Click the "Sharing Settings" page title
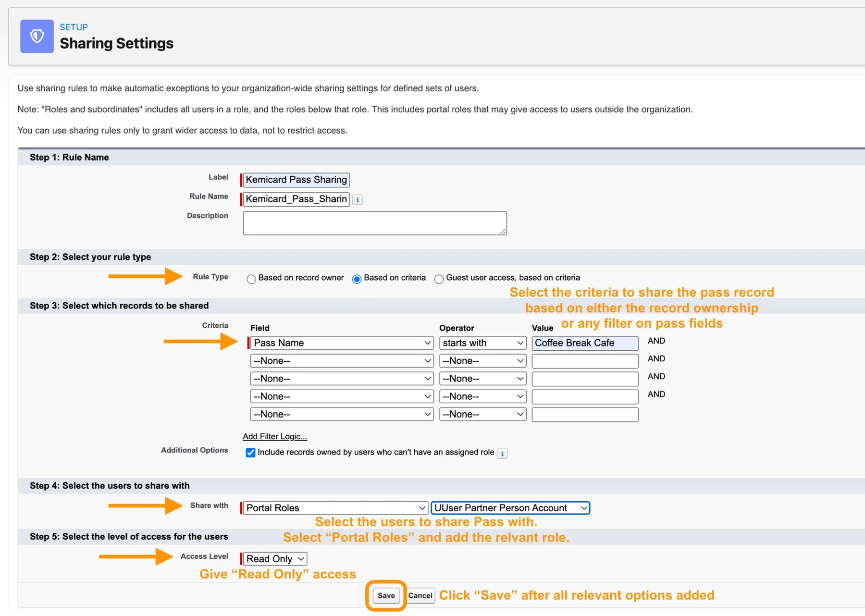The width and height of the screenshot is (865, 616). tap(117, 44)
